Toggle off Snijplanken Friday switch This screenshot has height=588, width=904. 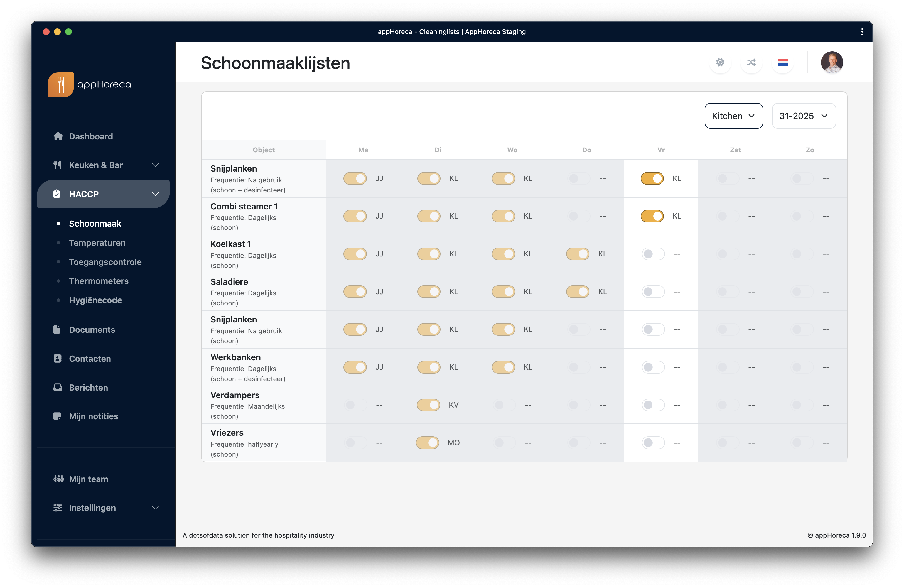652,178
